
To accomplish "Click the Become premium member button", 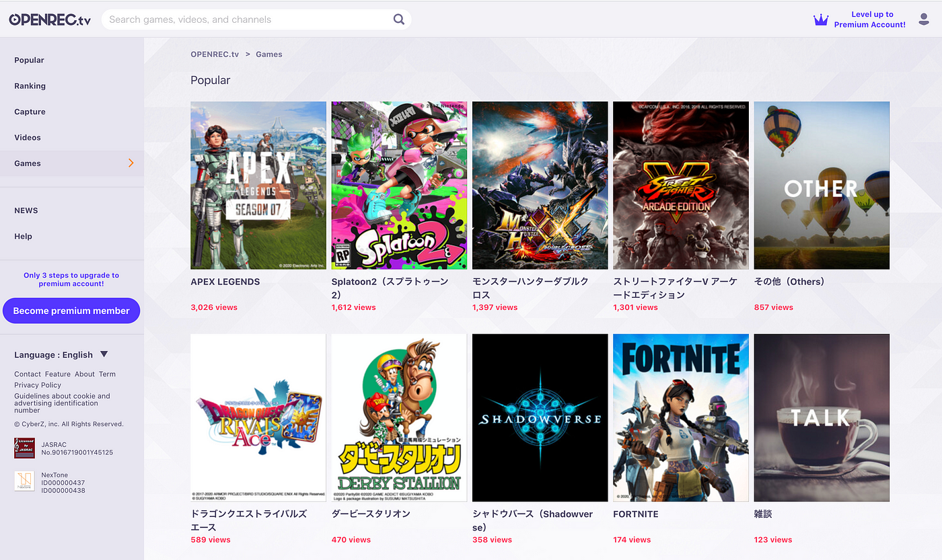I will tap(71, 311).
